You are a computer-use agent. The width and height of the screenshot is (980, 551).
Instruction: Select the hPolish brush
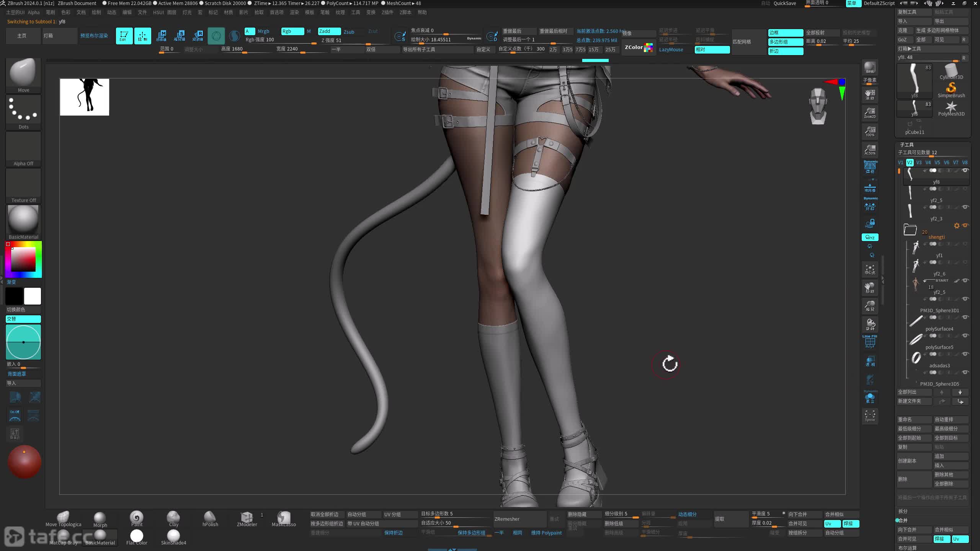pyautogui.click(x=210, y=519)
